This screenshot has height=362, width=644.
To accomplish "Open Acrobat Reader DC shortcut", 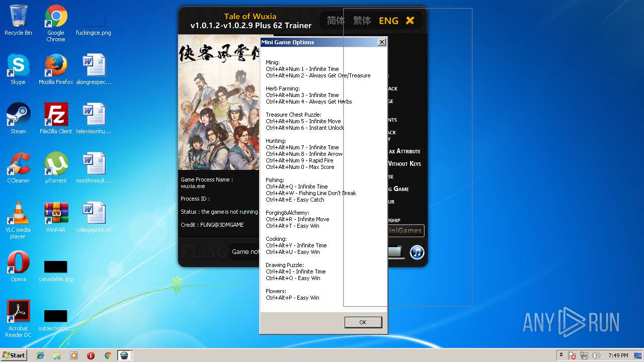I will [x=18, y=319].
